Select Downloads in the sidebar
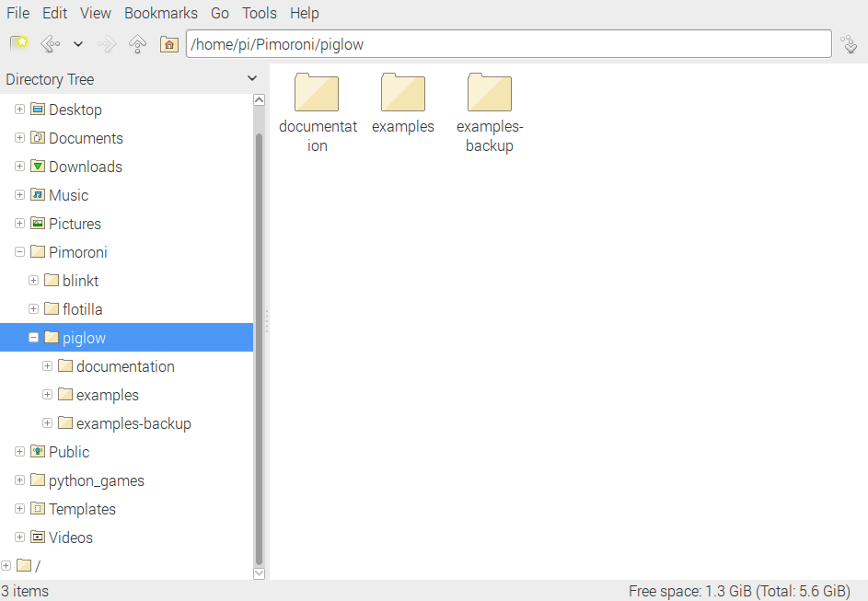868x601 pixels. [x=84, y=166]
